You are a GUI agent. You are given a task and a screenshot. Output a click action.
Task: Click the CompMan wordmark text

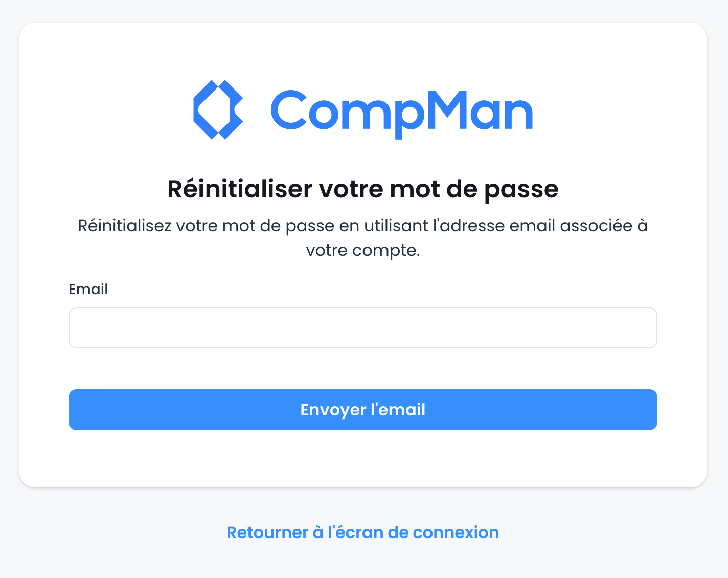[x=401, y=112]
